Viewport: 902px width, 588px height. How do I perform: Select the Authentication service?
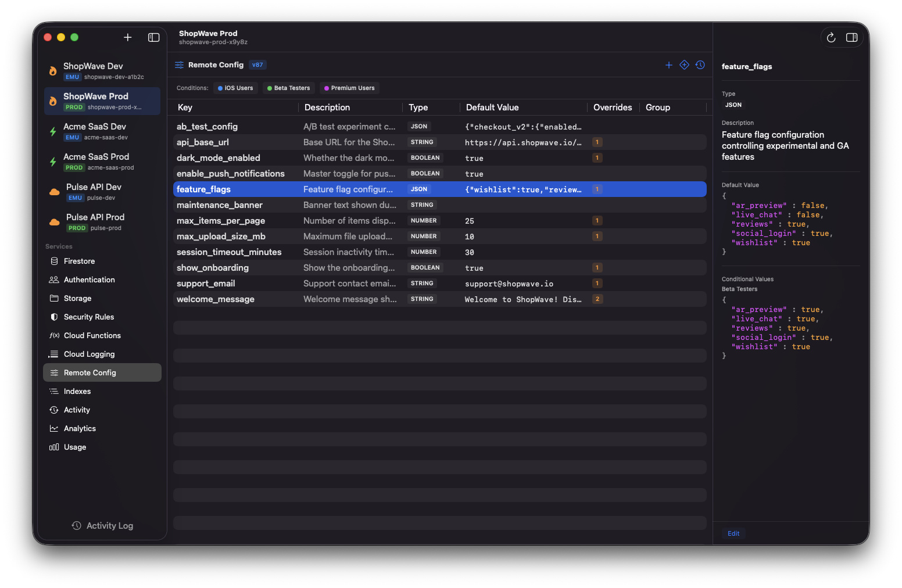88,279
